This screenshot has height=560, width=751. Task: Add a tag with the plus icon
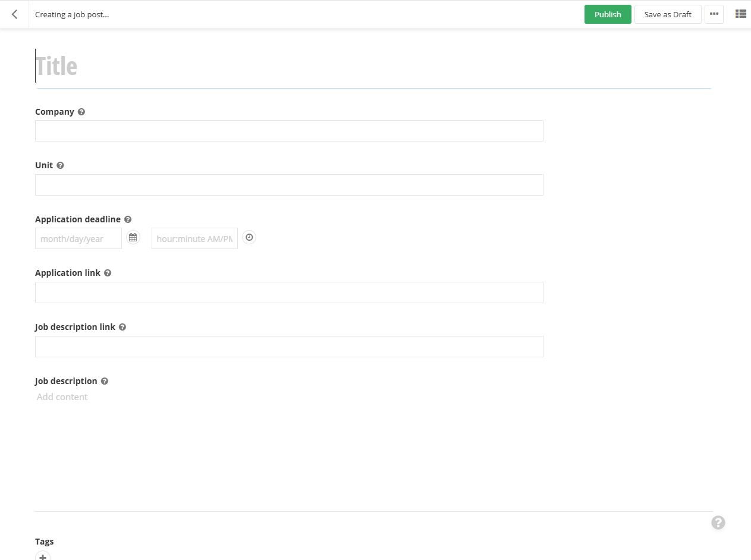(43, 556)
